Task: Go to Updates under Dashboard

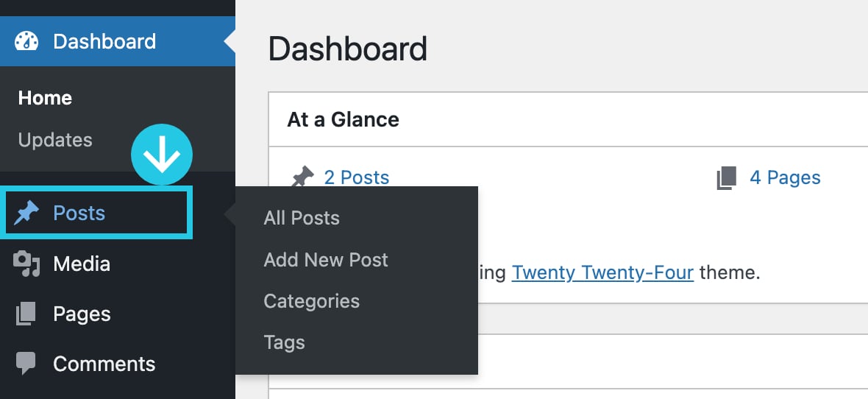Action: pos(55,140)
